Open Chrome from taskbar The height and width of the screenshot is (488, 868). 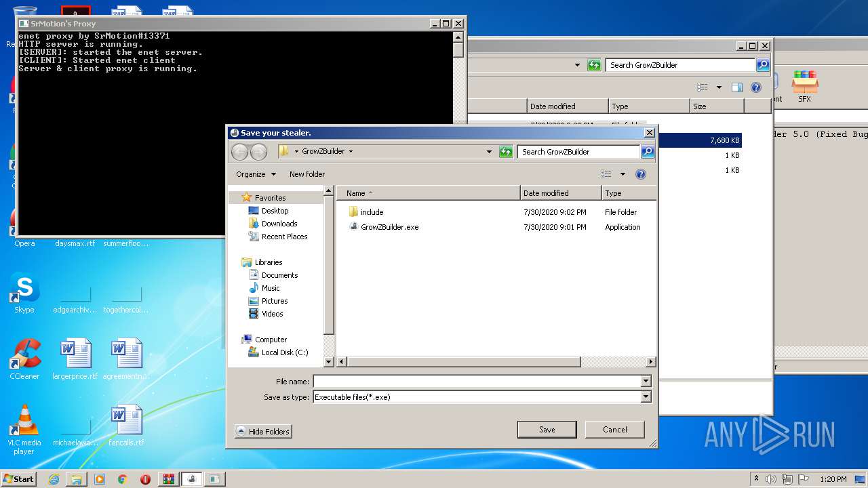pos(123,479)
